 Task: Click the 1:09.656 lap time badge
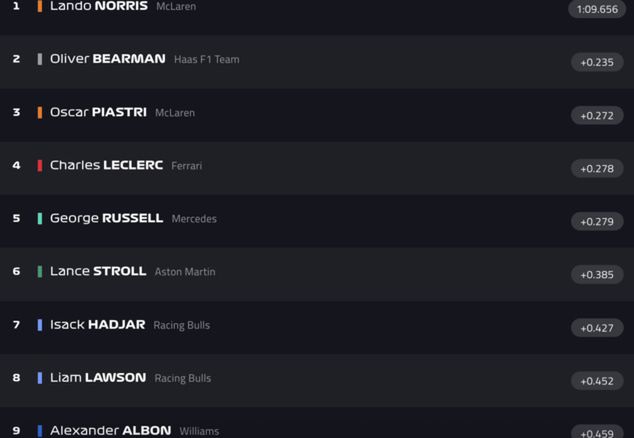tap(598, 9)
